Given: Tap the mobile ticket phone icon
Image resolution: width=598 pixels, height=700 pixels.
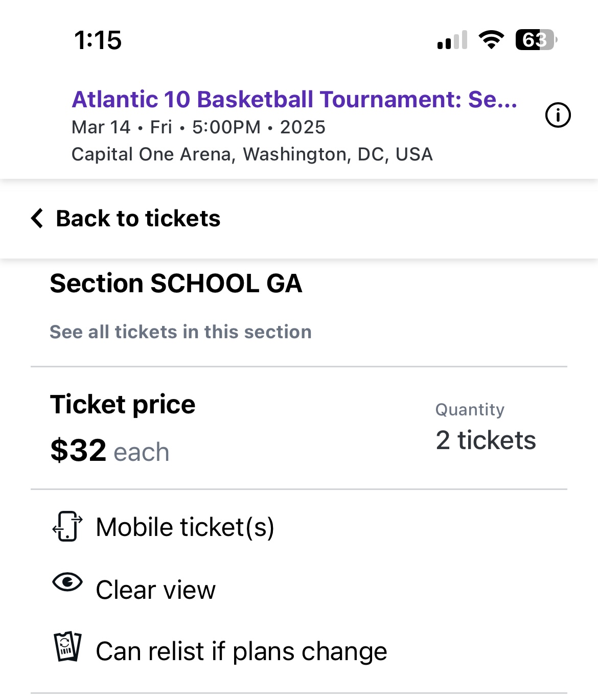Looking at the screenshot, I should (67, 526).
